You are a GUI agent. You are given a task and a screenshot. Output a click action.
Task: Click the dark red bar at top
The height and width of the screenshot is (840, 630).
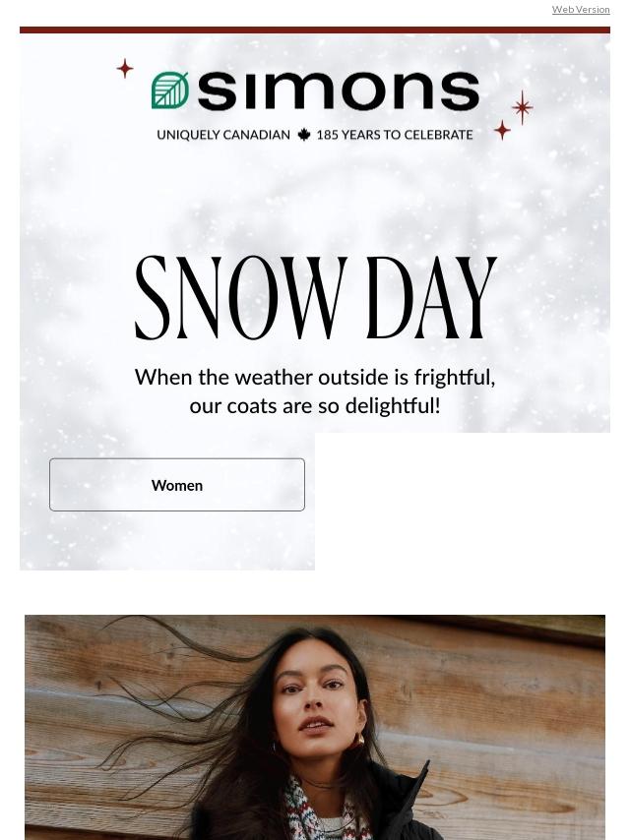click(x=315, y=30)
